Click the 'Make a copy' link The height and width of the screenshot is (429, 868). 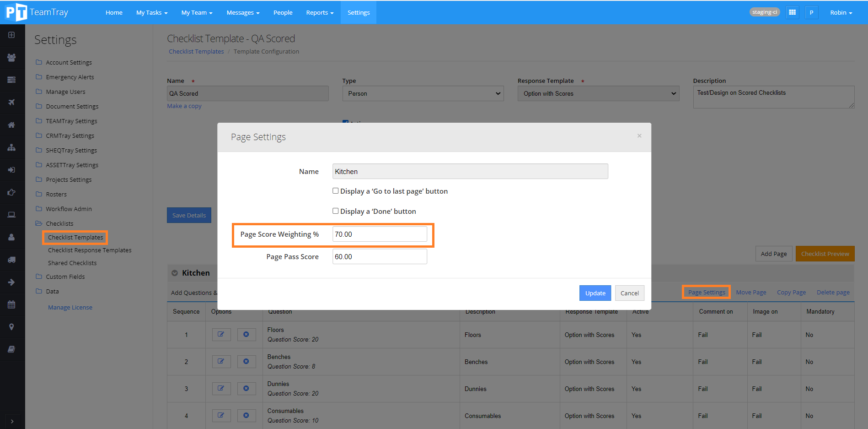pos(184,106)
